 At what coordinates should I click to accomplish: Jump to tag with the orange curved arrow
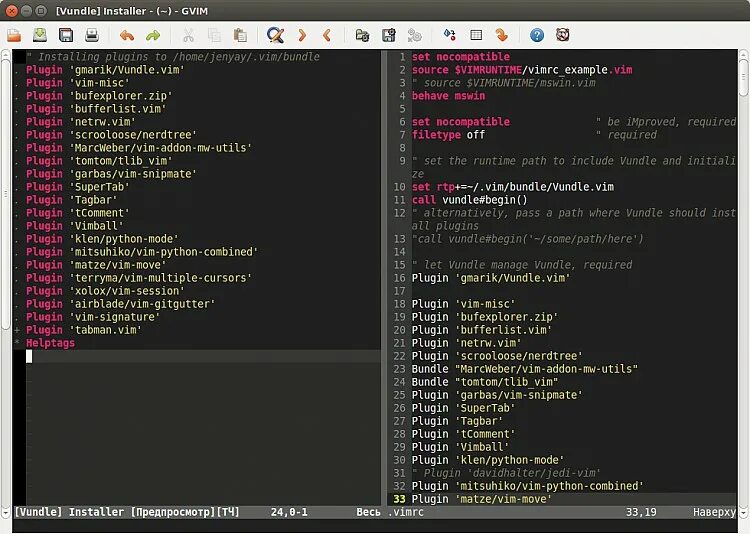[x=502, y=35]
